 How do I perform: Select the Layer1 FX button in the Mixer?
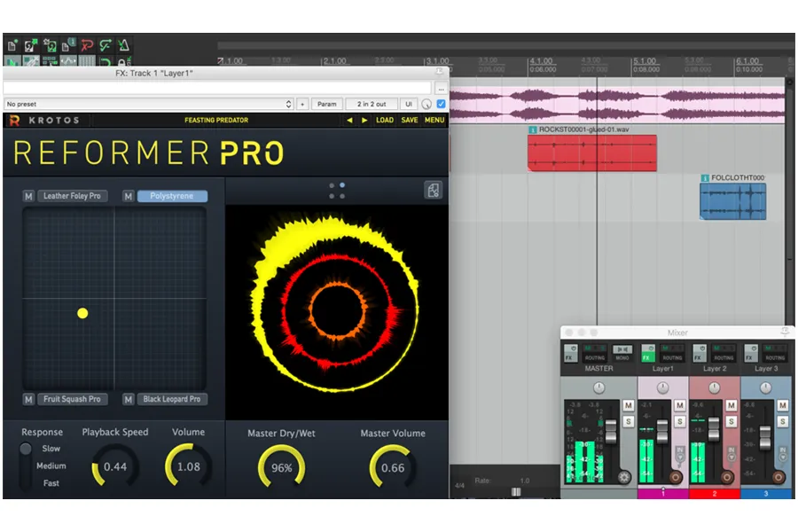[x=648, y=354]
